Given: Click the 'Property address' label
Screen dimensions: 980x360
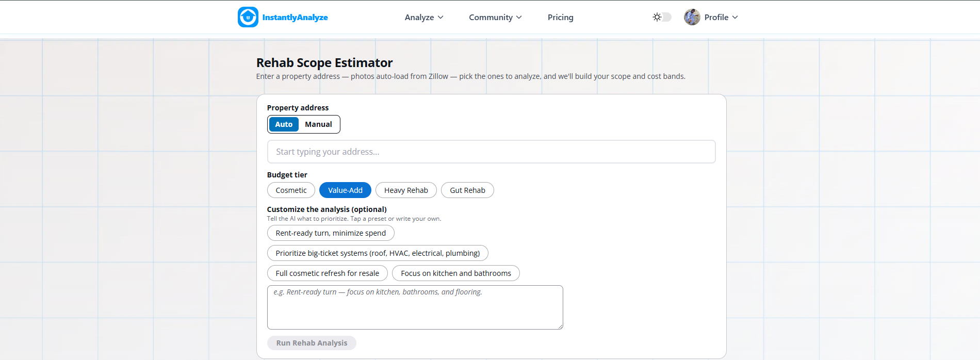Looking at the screenshot, I should click(x=298, y=108).
